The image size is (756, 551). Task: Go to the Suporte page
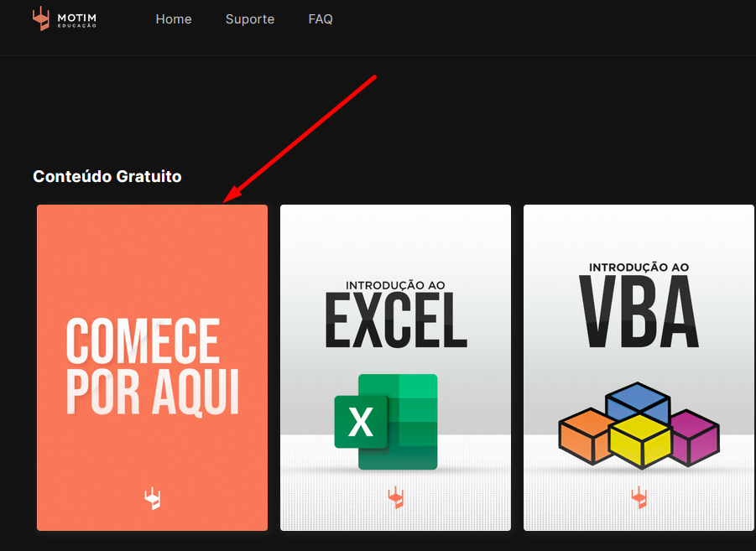coord(250,19)
